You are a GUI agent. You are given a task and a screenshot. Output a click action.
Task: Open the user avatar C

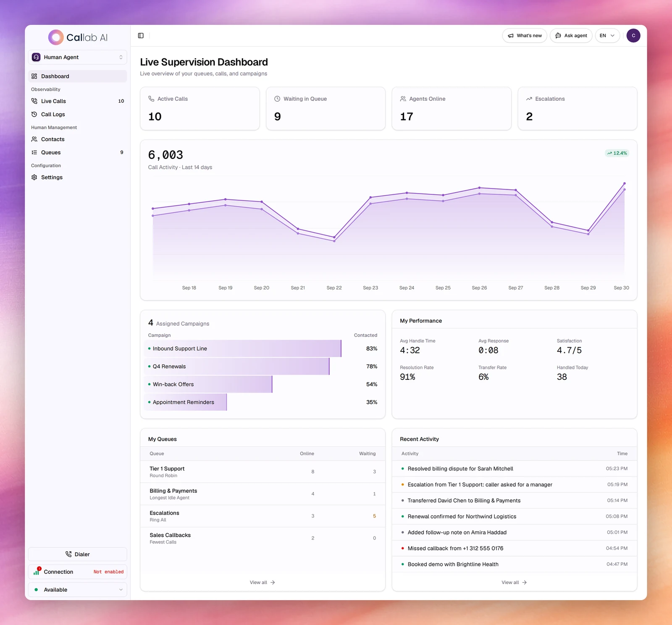point(633,36)
